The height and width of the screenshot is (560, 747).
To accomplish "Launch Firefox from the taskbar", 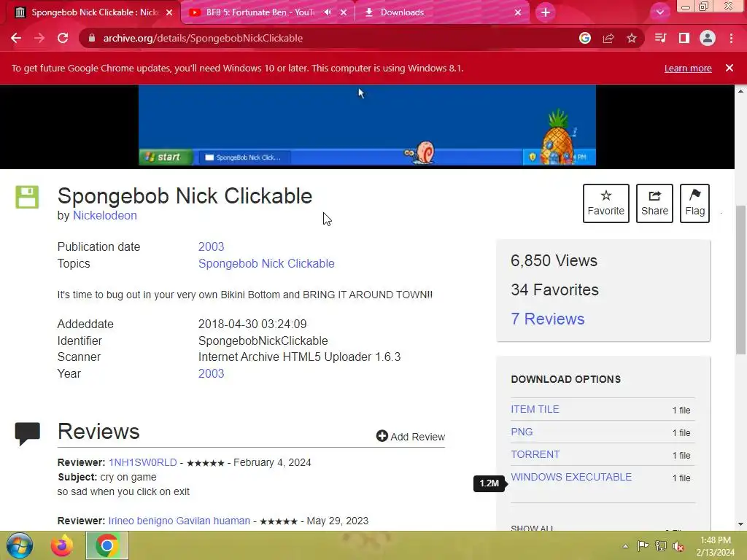I will coord(62,545).
